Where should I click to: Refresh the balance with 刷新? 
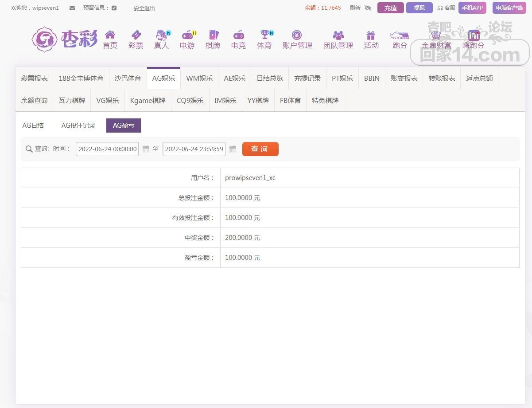[x=355, y=8]
